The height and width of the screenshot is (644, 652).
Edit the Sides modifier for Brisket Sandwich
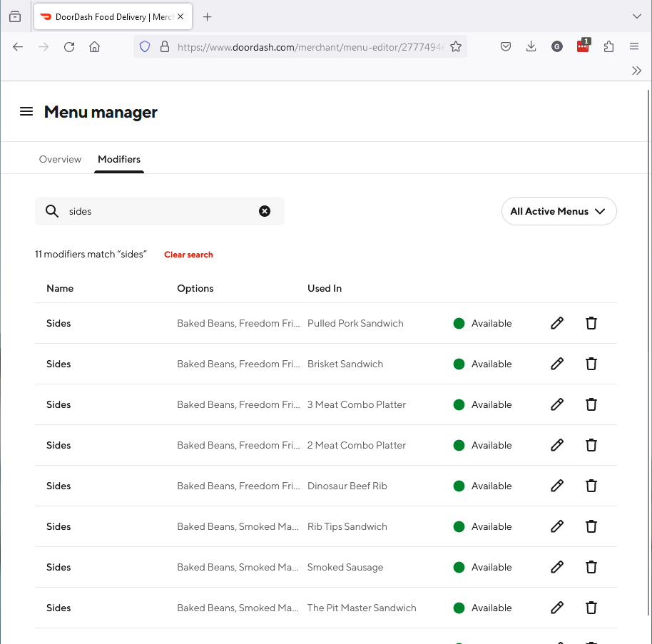557,364
